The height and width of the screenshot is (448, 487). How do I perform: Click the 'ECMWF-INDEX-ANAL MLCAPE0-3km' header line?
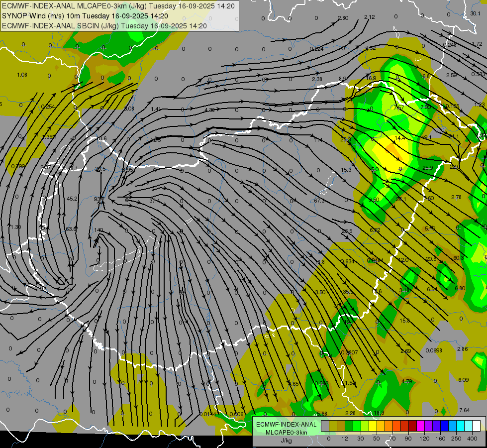(x=118, y=6)
